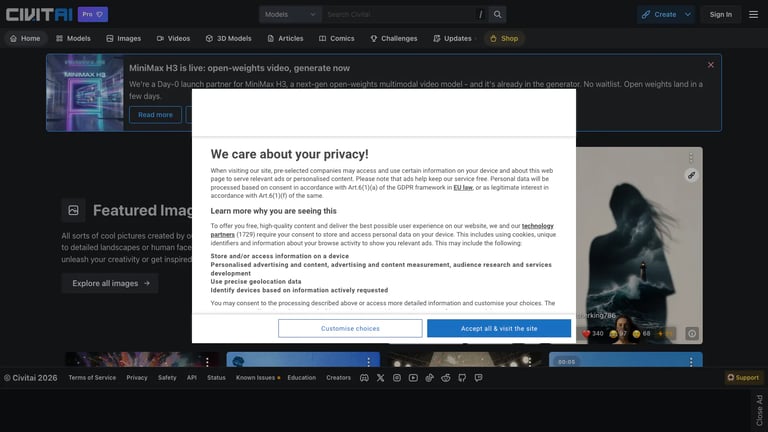Screen dimensions: 768x432
Task: Click the Support button
Action: (x=743, y=378)
